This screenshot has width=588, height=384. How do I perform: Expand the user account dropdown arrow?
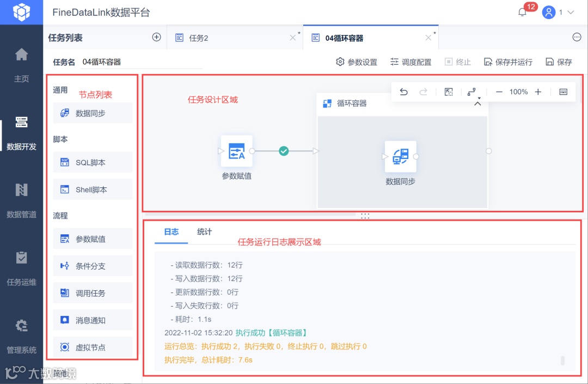(571, 13)
